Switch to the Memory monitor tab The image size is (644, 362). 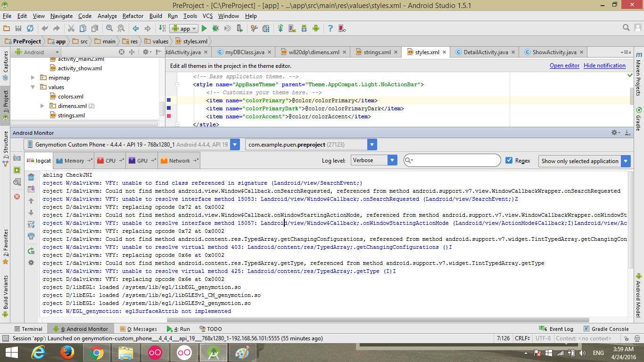(x=74, y=161)
